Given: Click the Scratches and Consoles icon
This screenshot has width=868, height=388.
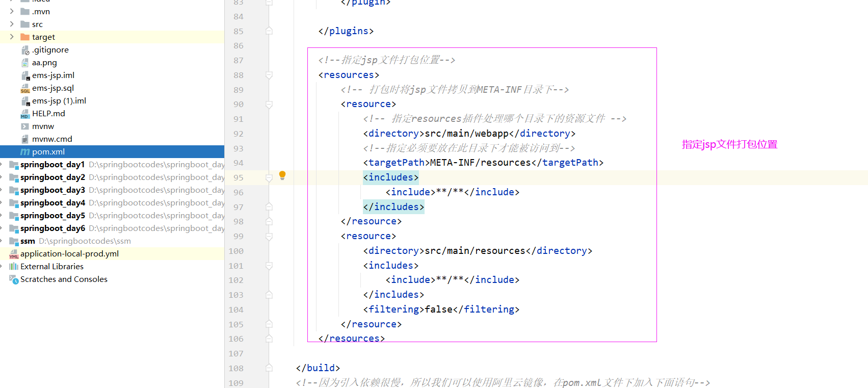Looking at the screenshot, I should [14, 279].
